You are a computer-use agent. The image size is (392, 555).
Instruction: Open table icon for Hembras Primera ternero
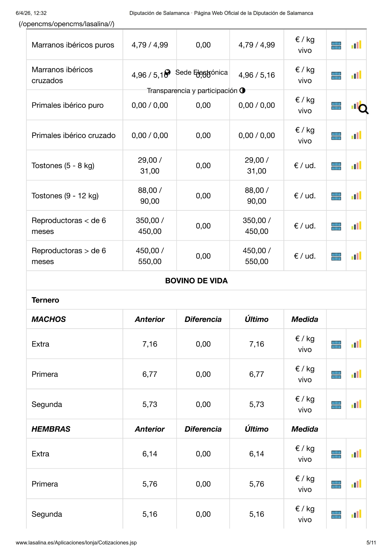point(336,484)
